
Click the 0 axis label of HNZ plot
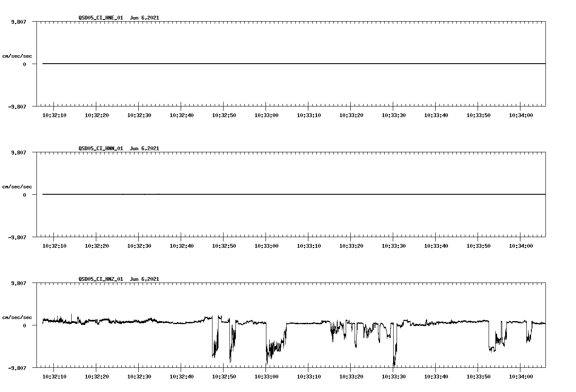pyautogui.click(x=25, y=325)
